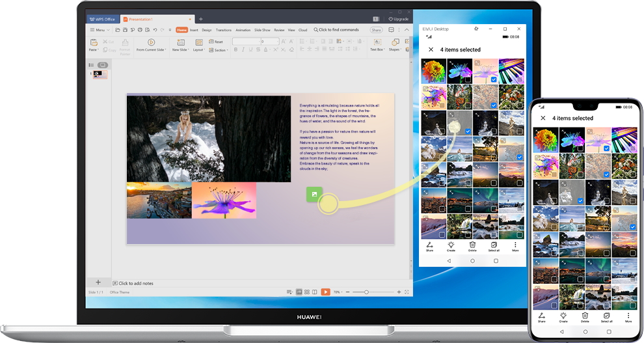Screen dimensions: 644x343
Task: Click Delete trash icon in EMUI Desktop window
Action: point(472,245)
